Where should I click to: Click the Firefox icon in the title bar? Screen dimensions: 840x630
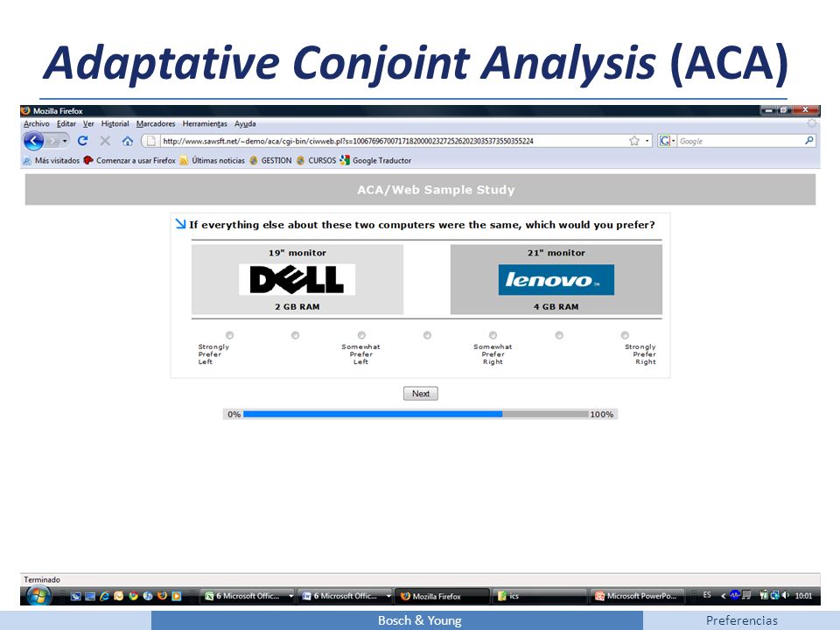click(x=25, y=111)
